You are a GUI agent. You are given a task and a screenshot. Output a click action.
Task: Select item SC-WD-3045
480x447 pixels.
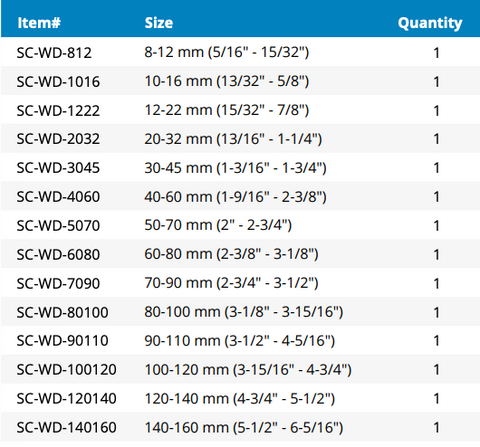pos(58,168)
